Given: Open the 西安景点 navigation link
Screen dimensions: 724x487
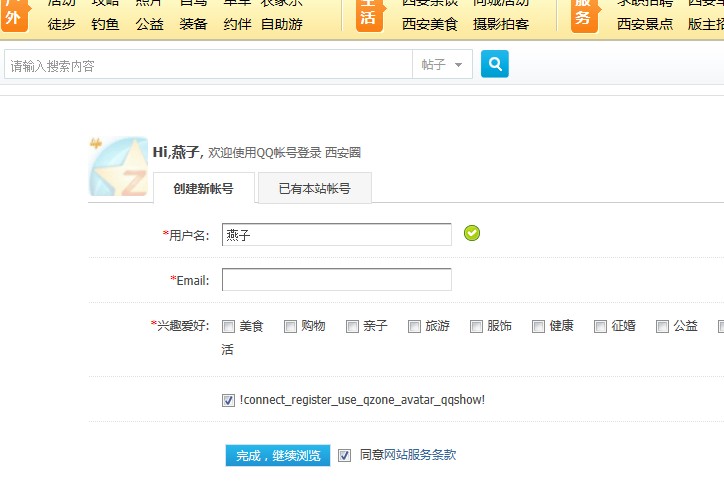Looking at the screenshot, I should 645,24.
